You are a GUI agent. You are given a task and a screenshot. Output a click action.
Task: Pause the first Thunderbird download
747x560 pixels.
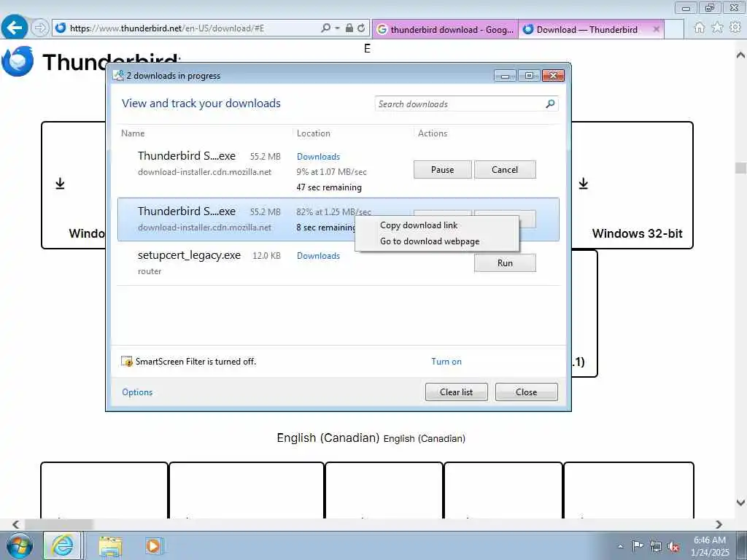tap(443, 169)
